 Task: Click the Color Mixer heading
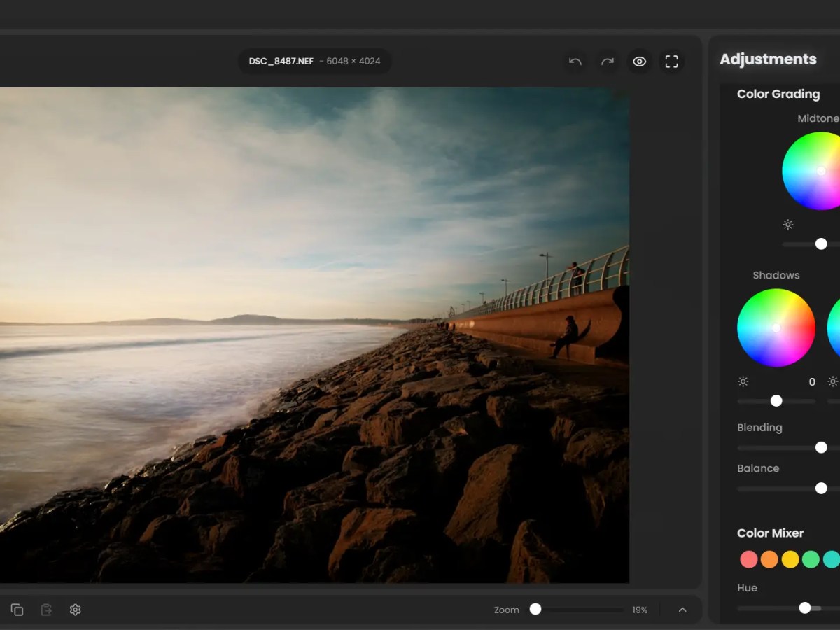click(x=770, y=533)
